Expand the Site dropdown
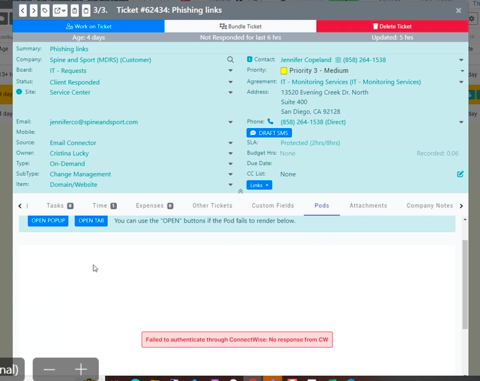Screen dimensions: 480x381 click(230, 92)
